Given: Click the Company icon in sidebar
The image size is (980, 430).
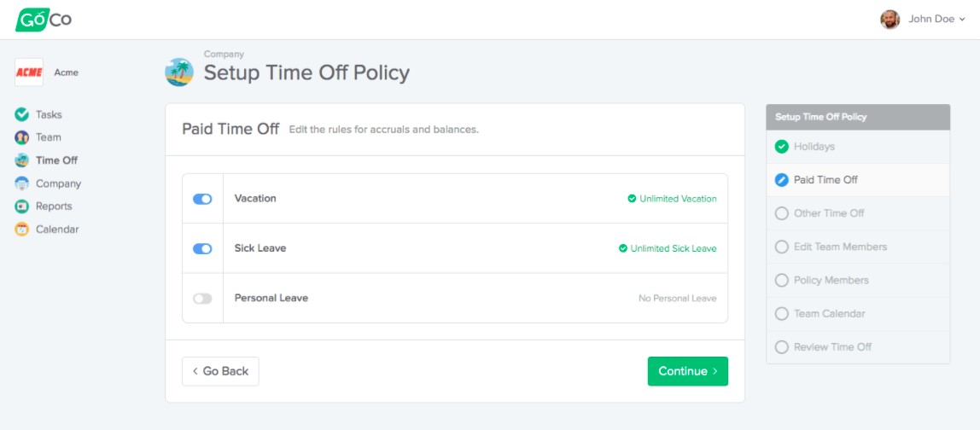Looking at the screenshot, I should pos(22,183).
